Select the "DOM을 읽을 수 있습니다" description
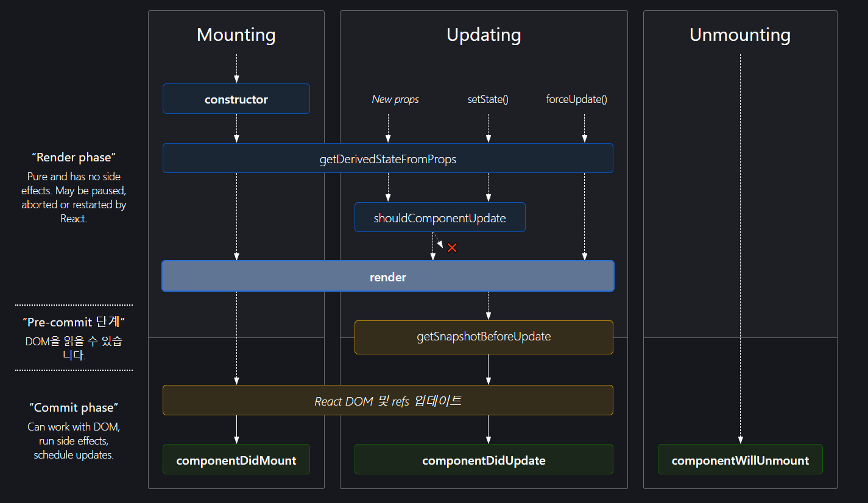This screenshot has width=868, height=503. click(74, 348)
